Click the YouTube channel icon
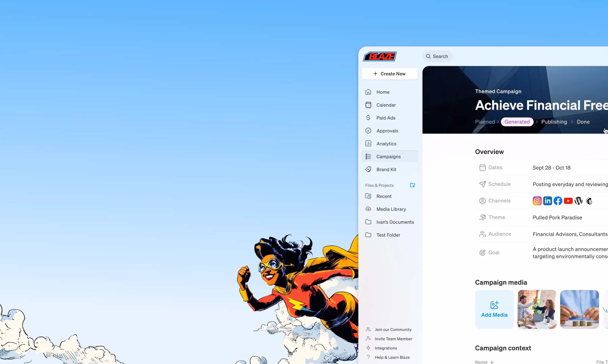The height and width of the screenshot is (364, 608). [568, 201]
